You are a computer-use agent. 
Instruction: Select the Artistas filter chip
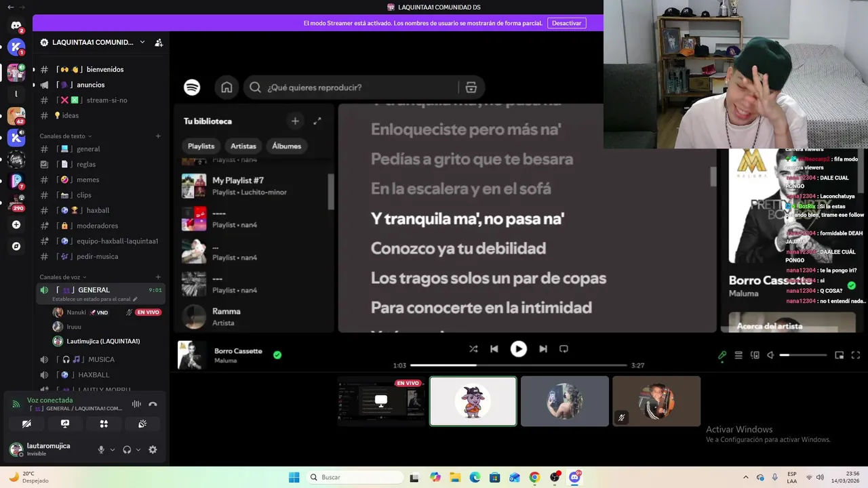pos(243,146)
